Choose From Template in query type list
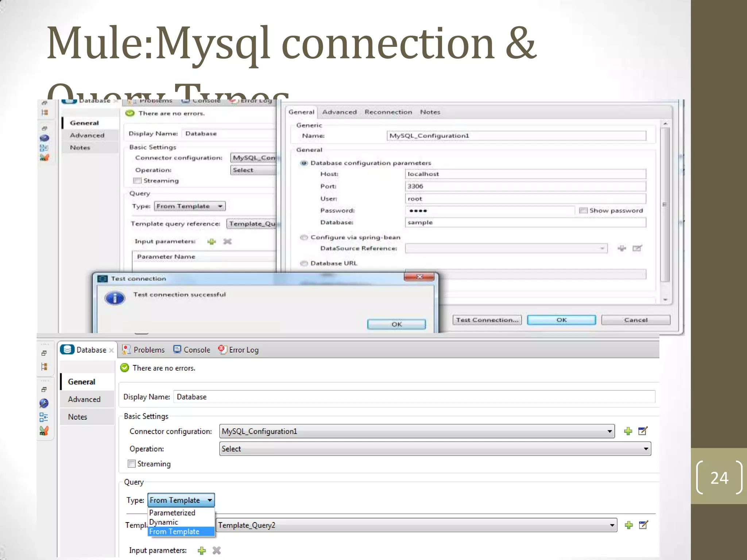 click(174, 532)
